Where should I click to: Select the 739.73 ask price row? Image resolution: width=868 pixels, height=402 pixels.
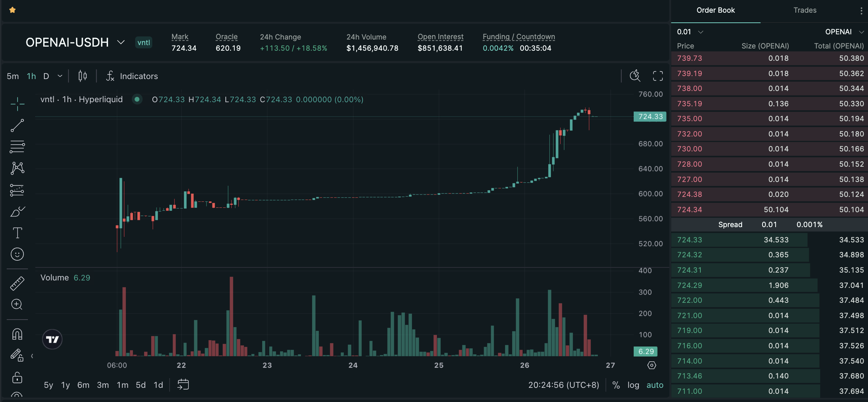[x=770, y=58]
